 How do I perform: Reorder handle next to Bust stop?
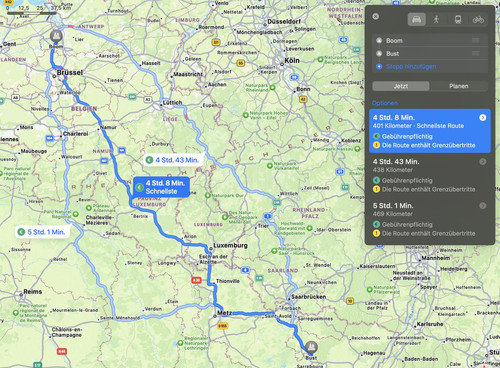(x=476, y=54)
